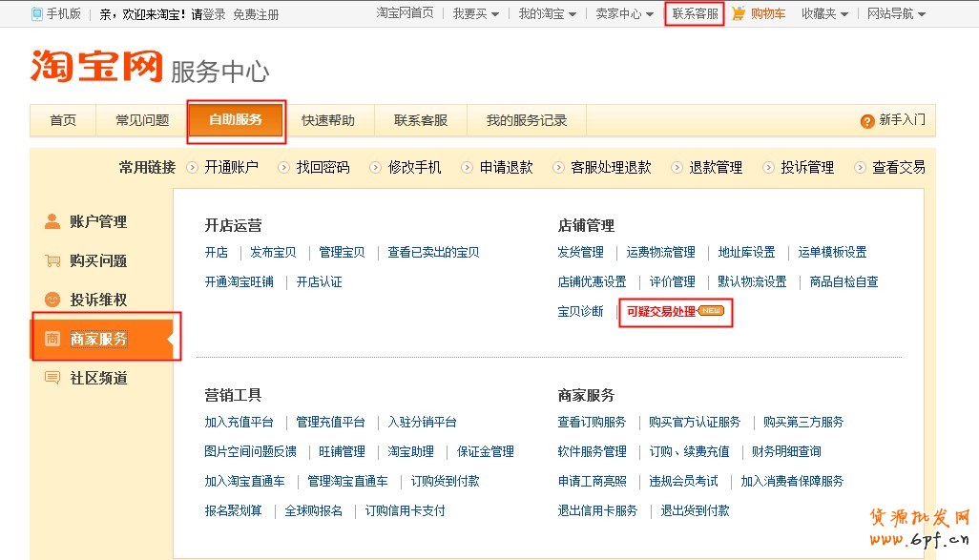Click the 淘宝网 logo
This screenshot has height=560, width=979.
[96, 66]
